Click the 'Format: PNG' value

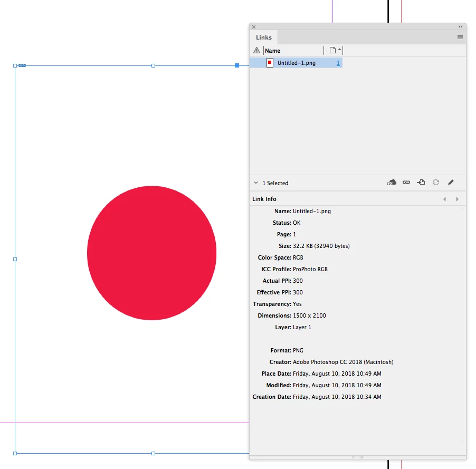click(298, 350)
